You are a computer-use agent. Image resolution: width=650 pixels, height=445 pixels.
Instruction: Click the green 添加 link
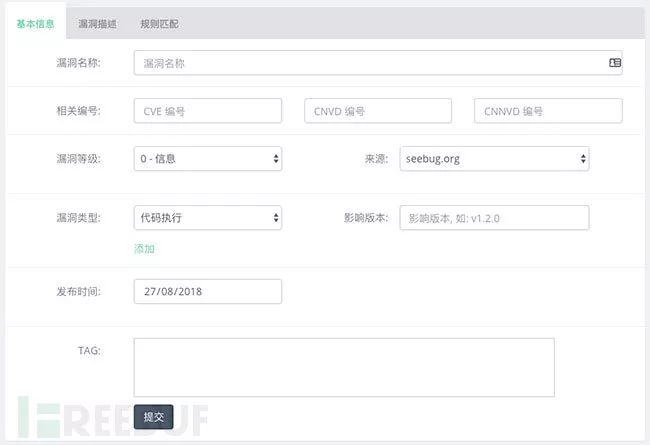pos(144,248)
